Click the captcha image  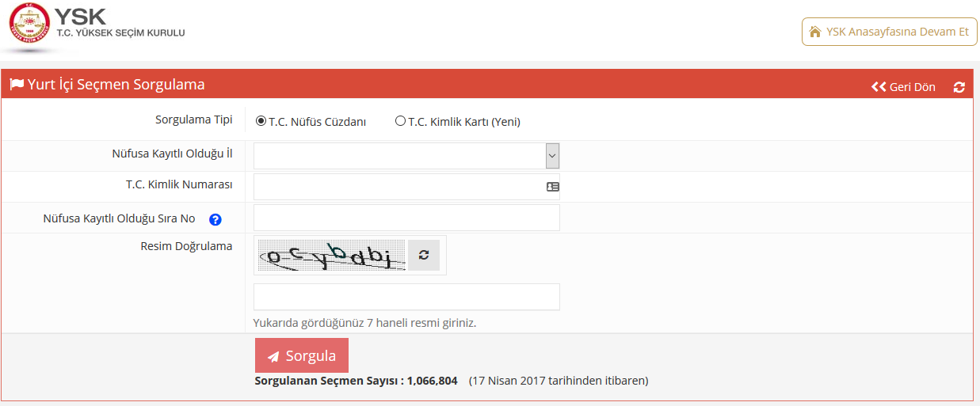pos(331,255)
